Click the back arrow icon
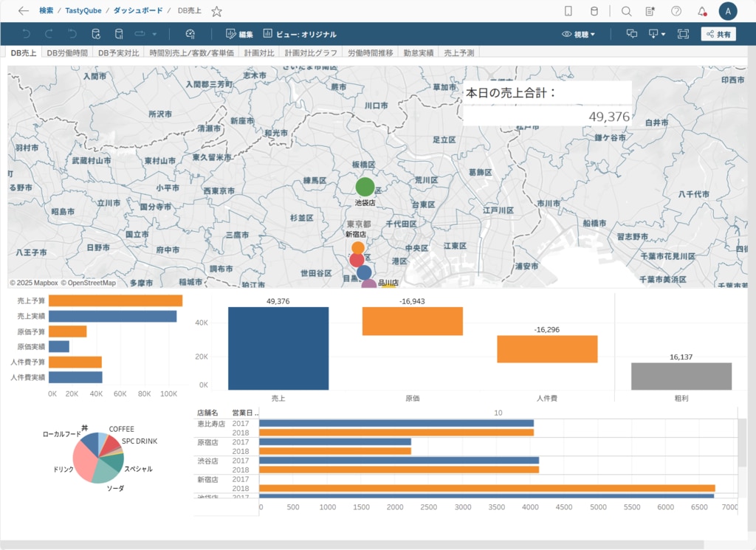The height and width of the screenshot is (550, 756). [x=24, y=11]
